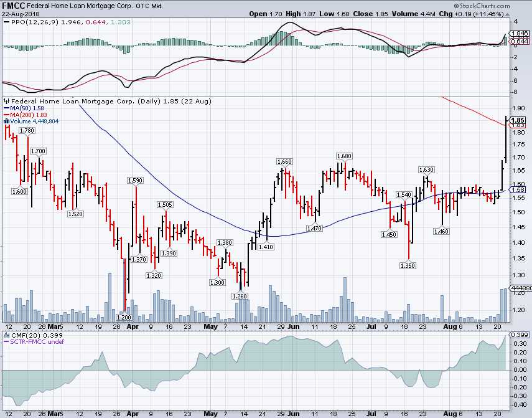The image size is (532, 418).
Task: Click the PPO(12,26,9) indicator legend
Action: 30,21
